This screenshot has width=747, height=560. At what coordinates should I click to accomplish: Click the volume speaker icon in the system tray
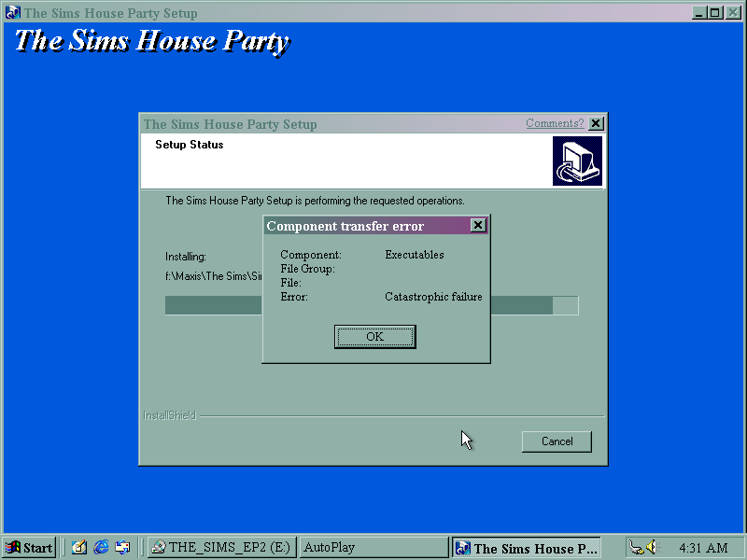click(651, 548)
